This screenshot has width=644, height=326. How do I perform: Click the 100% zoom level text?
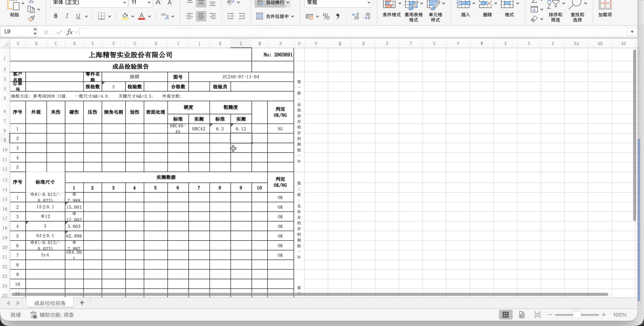pyautogui.click(x=620, y=315)
